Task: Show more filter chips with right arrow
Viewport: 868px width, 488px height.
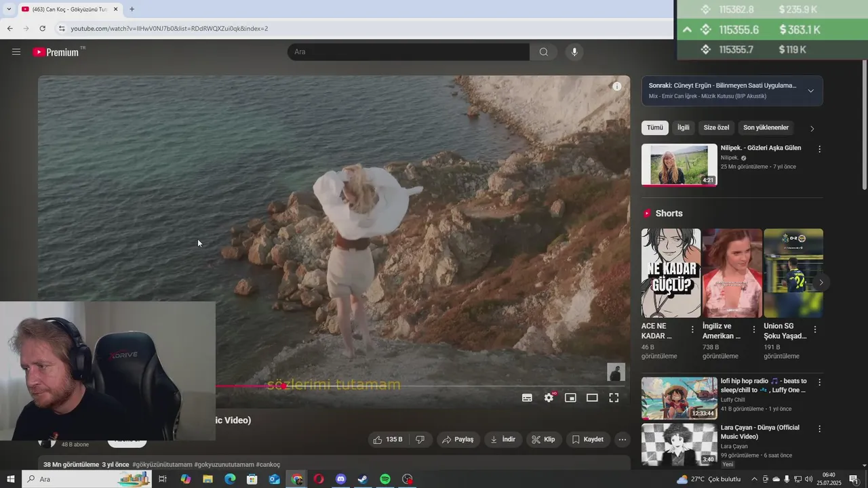Action: [x=812, y=128]
